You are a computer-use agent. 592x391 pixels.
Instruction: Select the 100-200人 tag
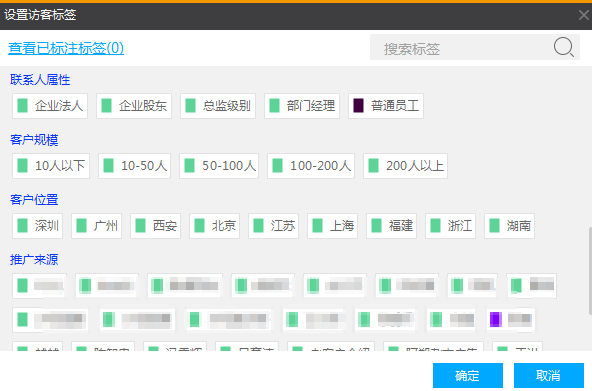click(311, 166)
